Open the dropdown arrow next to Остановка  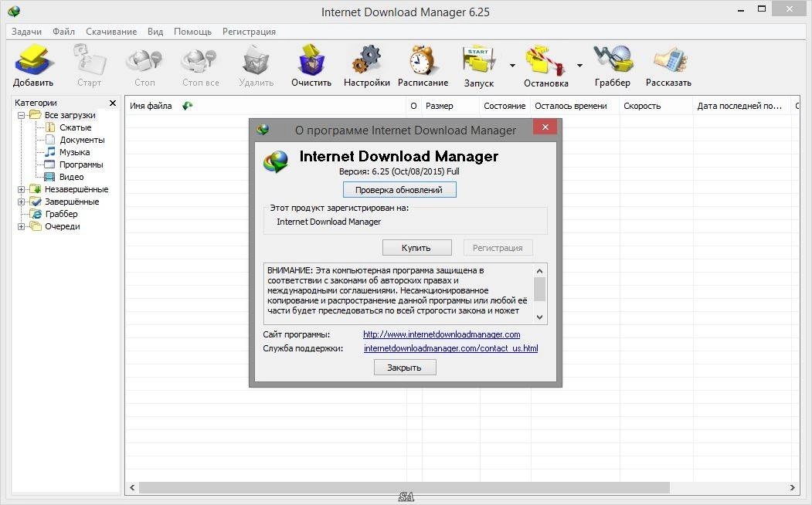pyautogui.click(x=579, y=66)
